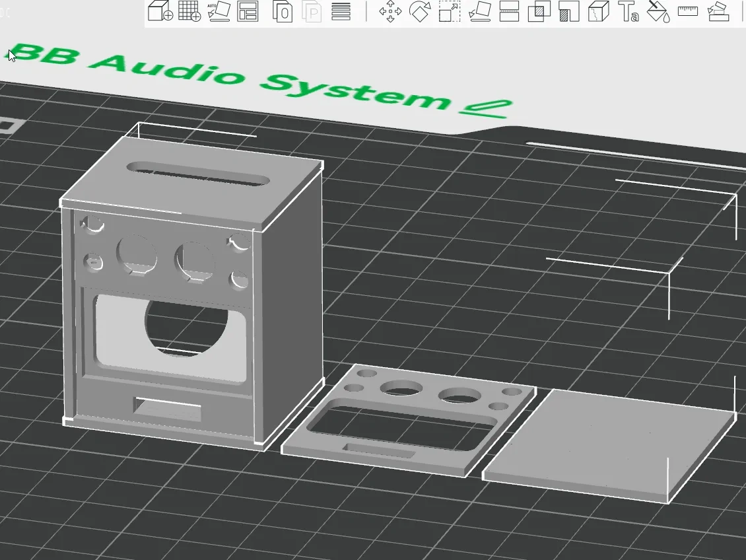Open Variable layer height tool

[341, 11]
